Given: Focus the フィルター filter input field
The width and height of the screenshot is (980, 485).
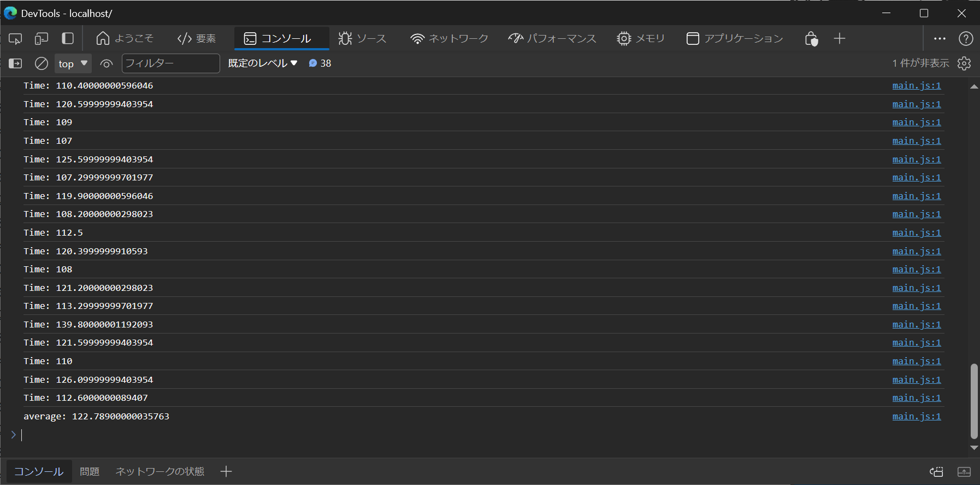Looking at the screenshot, I should [x=171, y=63].
